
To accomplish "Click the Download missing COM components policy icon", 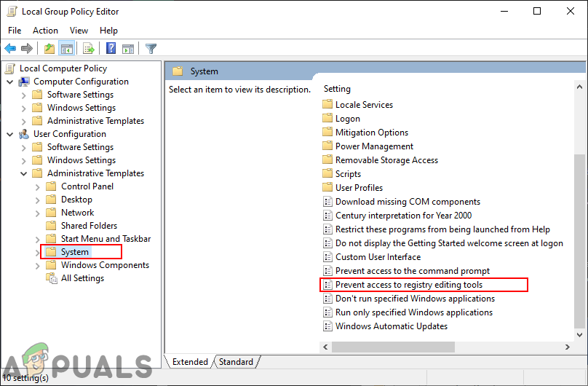I will point(327,202).
